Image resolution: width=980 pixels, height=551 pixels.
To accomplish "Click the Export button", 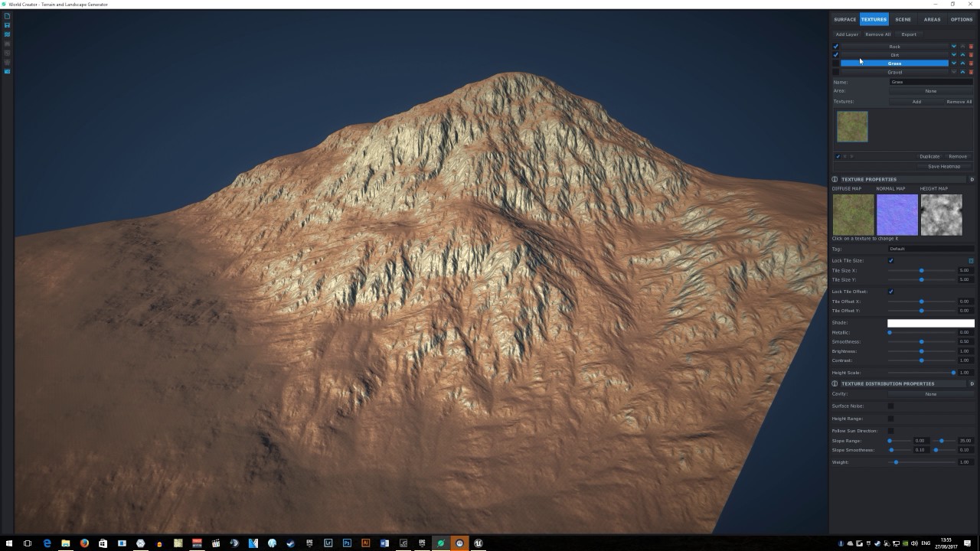I will (x=909, y=34).
